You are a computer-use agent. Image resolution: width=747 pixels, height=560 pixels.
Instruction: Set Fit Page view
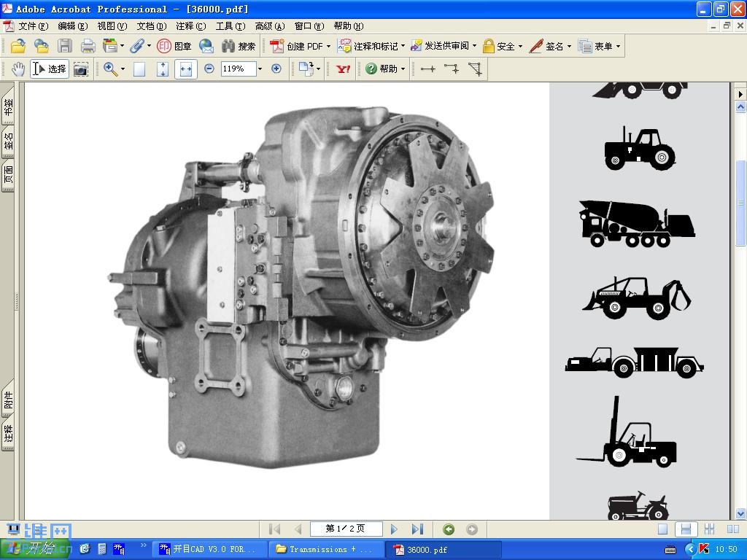[163, 69]
